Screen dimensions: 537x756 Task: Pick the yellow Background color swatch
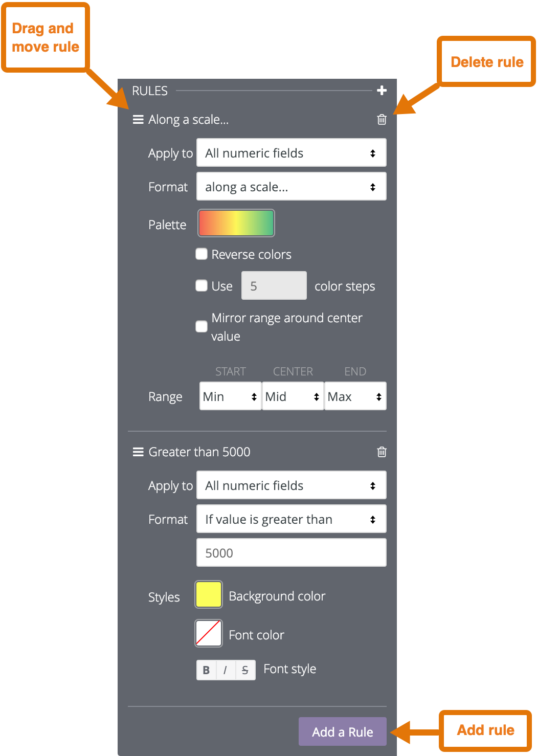[209, 594]
